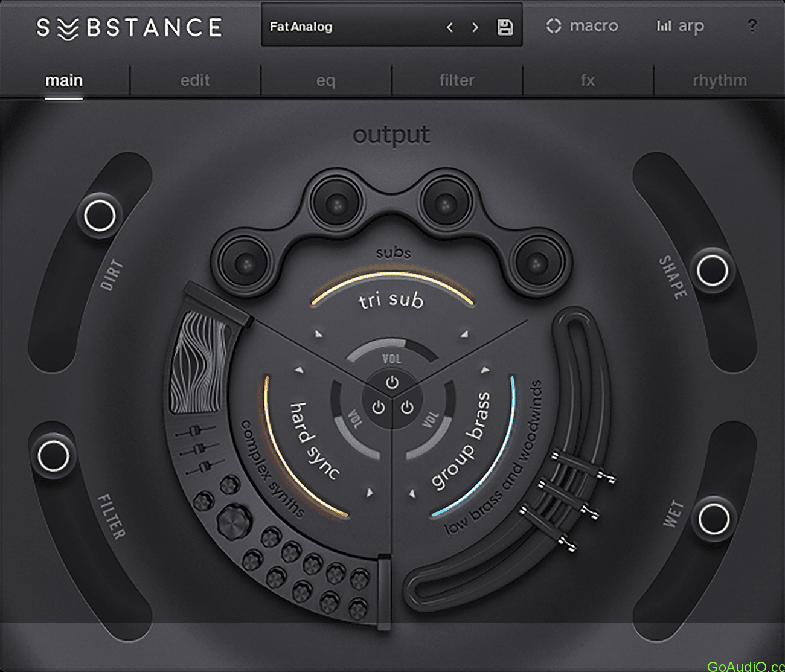
Task: Switch to the rhythm tab
Action: (x=719, y=80)
